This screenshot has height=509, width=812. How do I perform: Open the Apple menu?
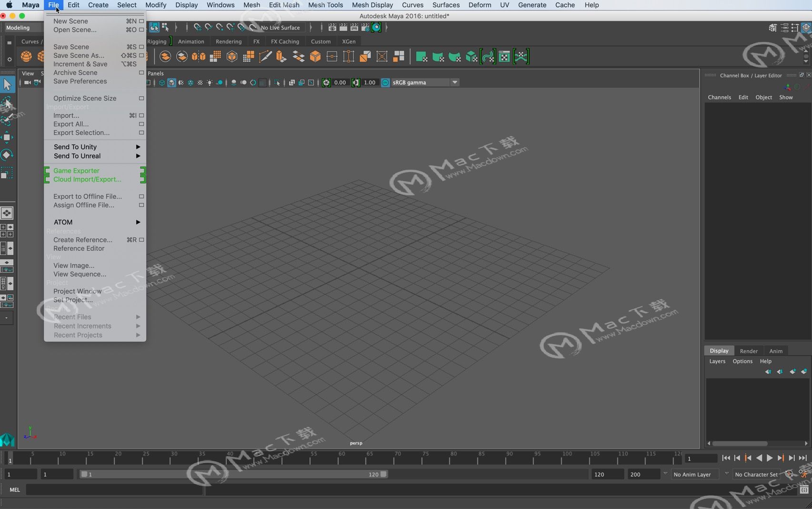tap(9, 5)
